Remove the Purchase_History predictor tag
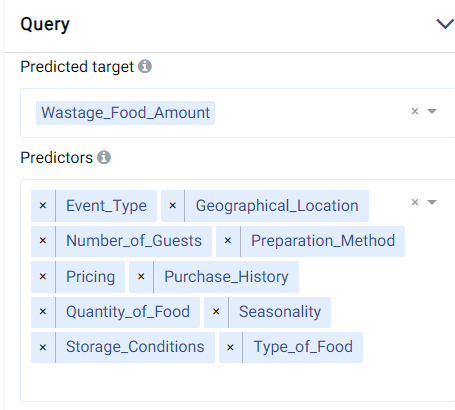 tap(141, 277)
